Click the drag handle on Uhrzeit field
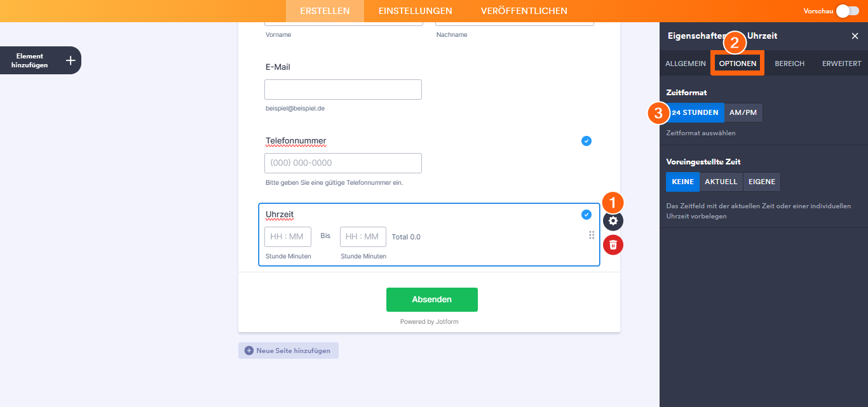This screenshot has width=868, height=407. (x=592, y=235)
